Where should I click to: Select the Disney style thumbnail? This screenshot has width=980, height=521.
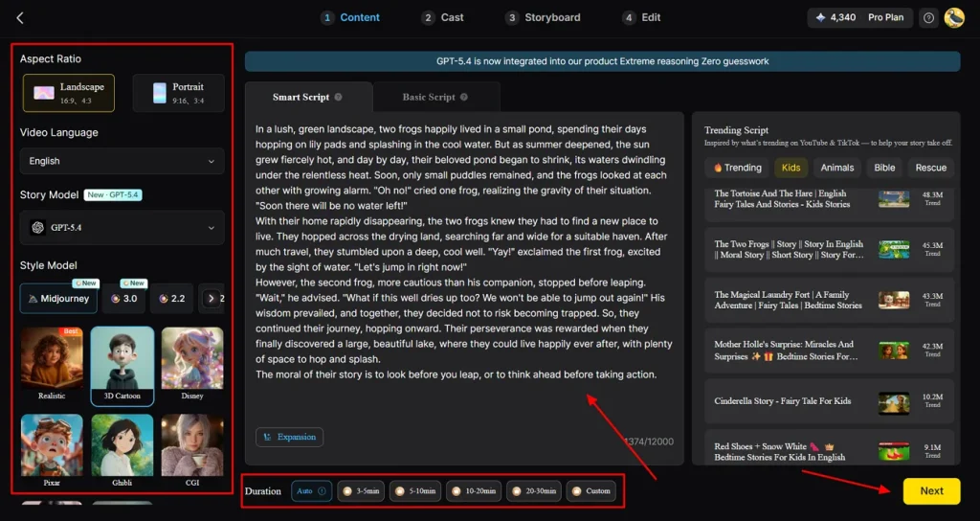coord(192,364)
